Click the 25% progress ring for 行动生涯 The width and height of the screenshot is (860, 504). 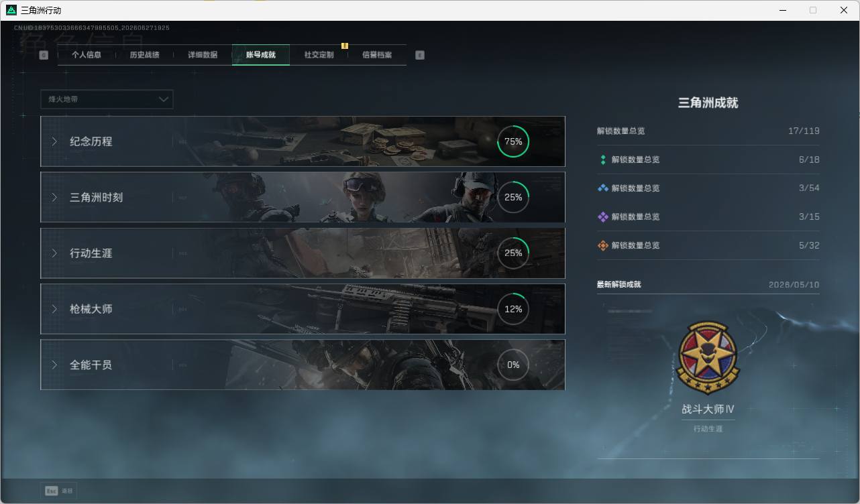pos(513,253)
